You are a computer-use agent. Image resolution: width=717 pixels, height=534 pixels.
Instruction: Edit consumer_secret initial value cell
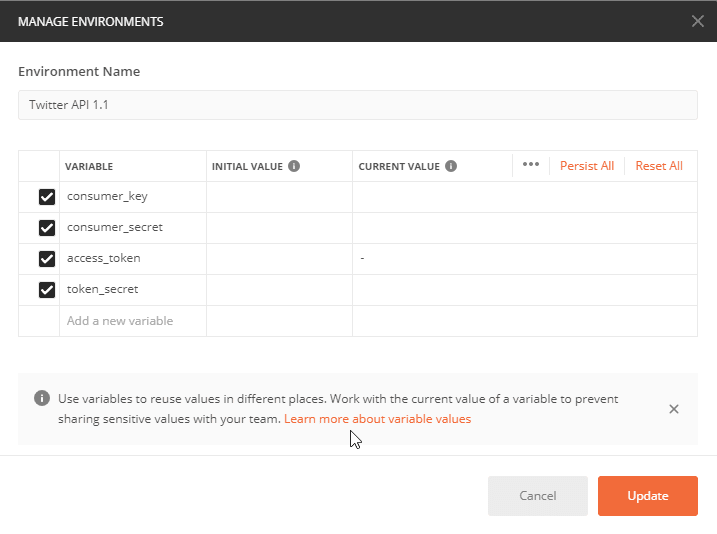tap(279, 228)
